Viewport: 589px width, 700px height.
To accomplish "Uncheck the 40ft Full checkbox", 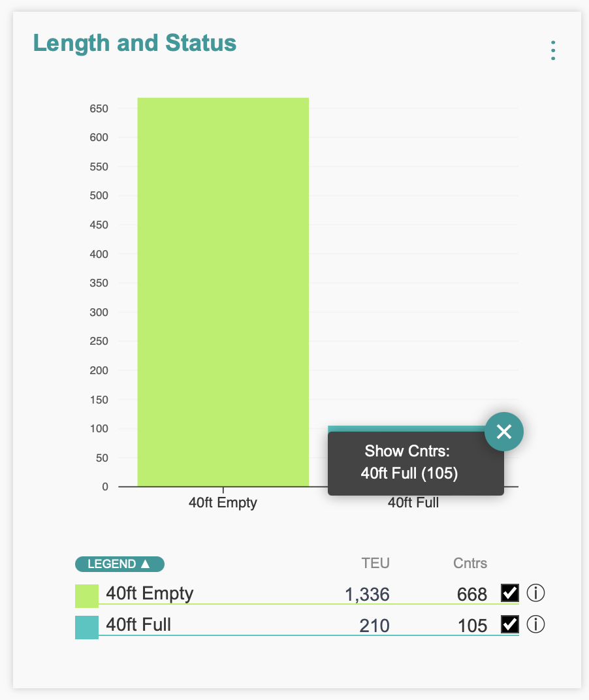I will point(509,625).
